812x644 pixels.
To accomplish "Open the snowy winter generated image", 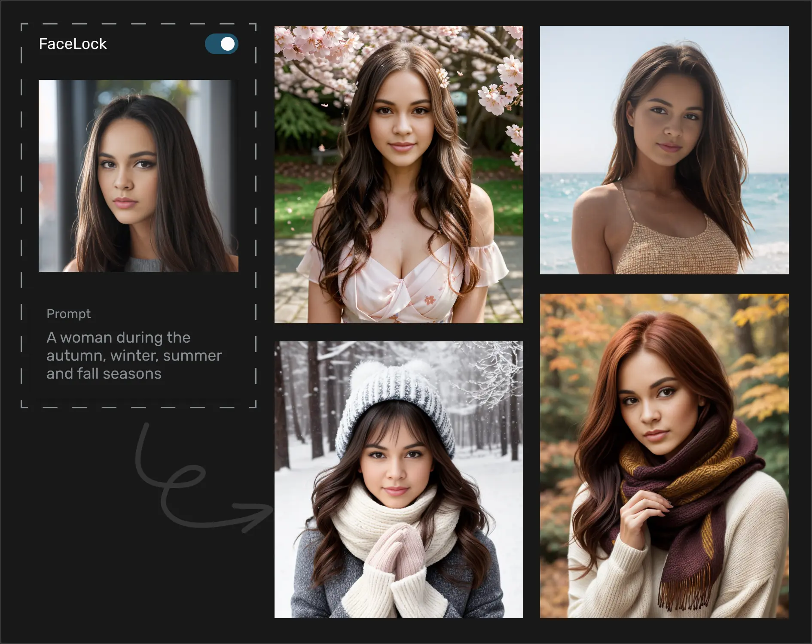I will point(399,480).
